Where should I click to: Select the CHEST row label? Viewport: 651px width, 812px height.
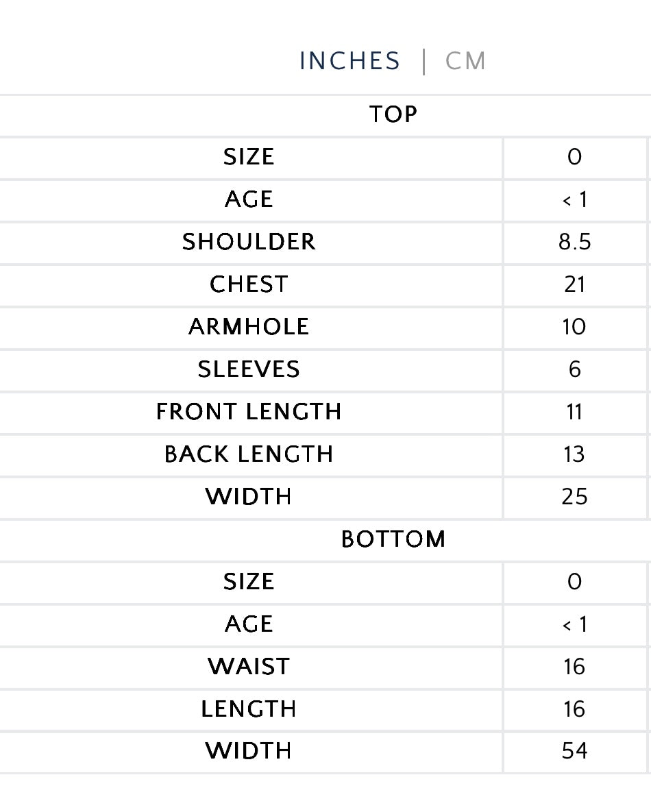point(249,284)
